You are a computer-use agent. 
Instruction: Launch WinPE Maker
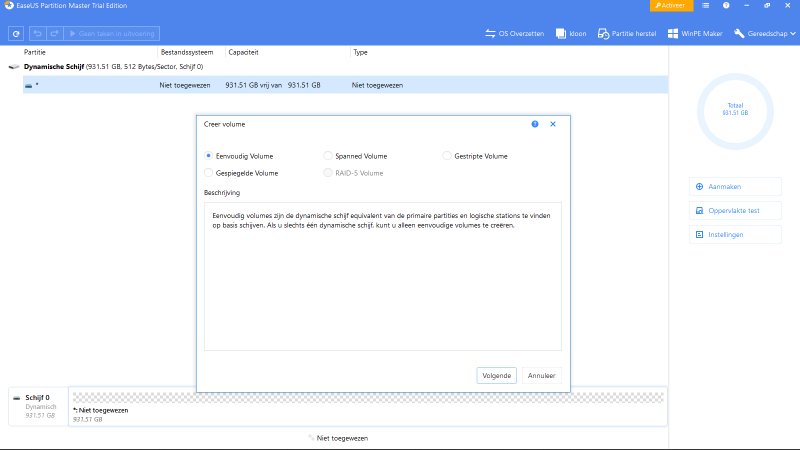(695, 34)
